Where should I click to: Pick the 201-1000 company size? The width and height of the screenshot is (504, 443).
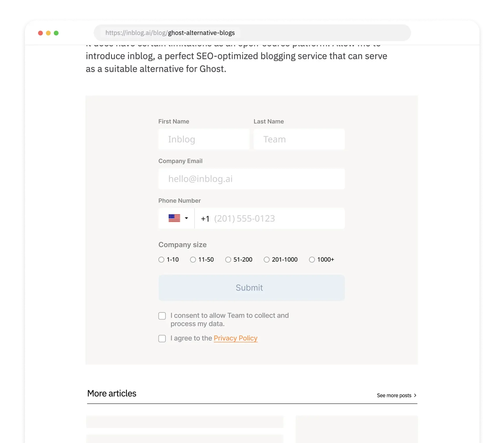point(267,260)
